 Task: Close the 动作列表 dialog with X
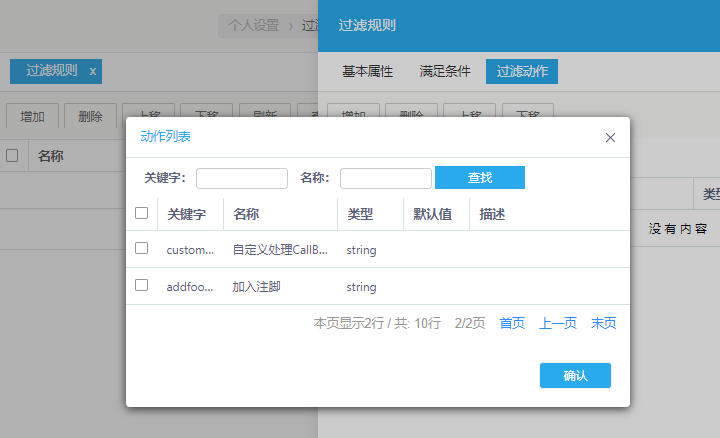pos(610,138)
